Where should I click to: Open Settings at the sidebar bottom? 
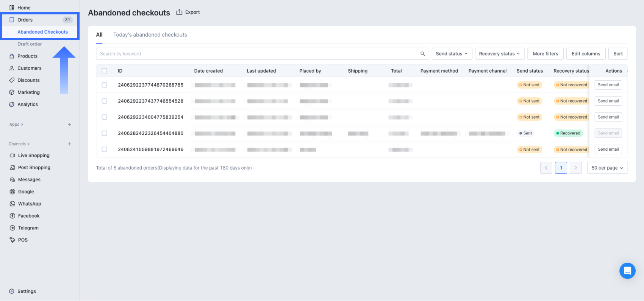[27, 291]
